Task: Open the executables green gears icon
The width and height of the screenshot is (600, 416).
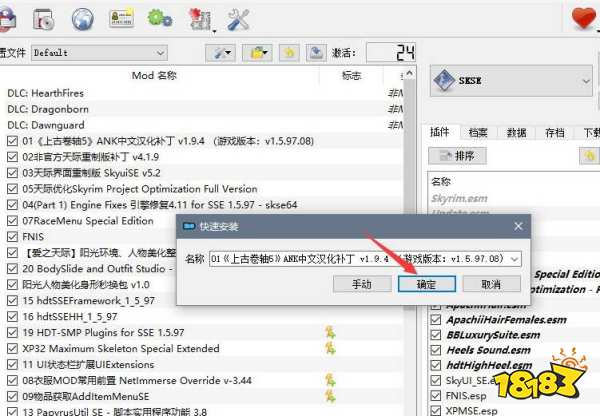Action: tap(160, 18)
